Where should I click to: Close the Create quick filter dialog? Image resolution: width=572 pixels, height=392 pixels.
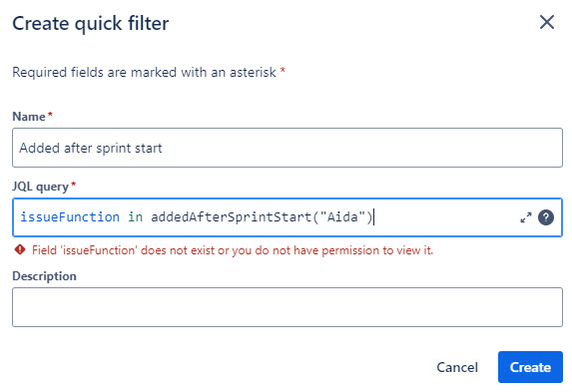(x=546, y=22)
